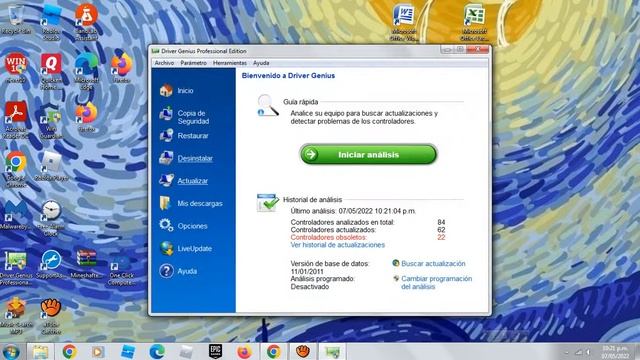Select the Free Alarm Clock desktop icon
The height and width of the screenshot is (360, 640).
51,218
